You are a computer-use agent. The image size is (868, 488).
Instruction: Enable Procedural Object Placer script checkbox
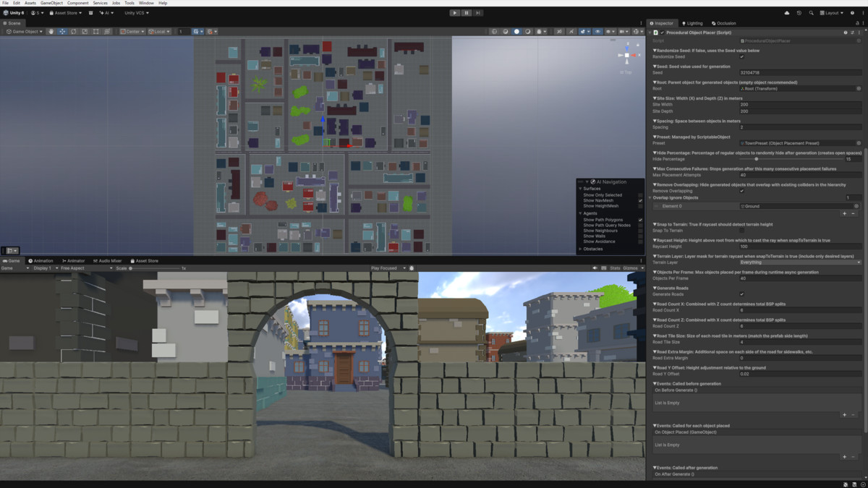click(663, 33)
